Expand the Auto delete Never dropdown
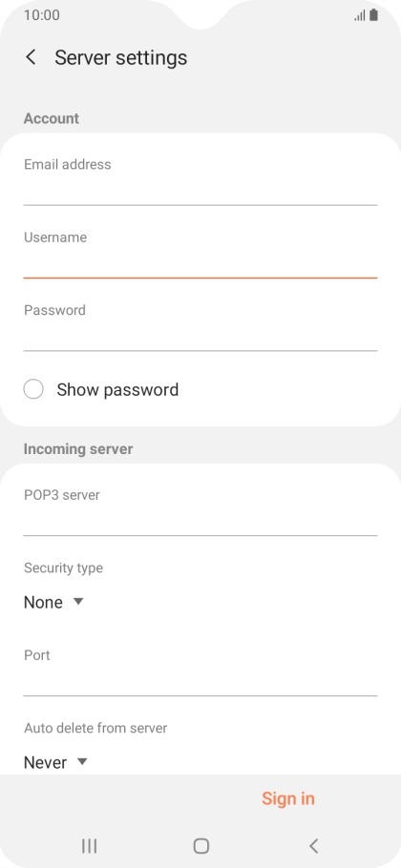Viewport: 401px width, 868px height. tap(55, 762)
